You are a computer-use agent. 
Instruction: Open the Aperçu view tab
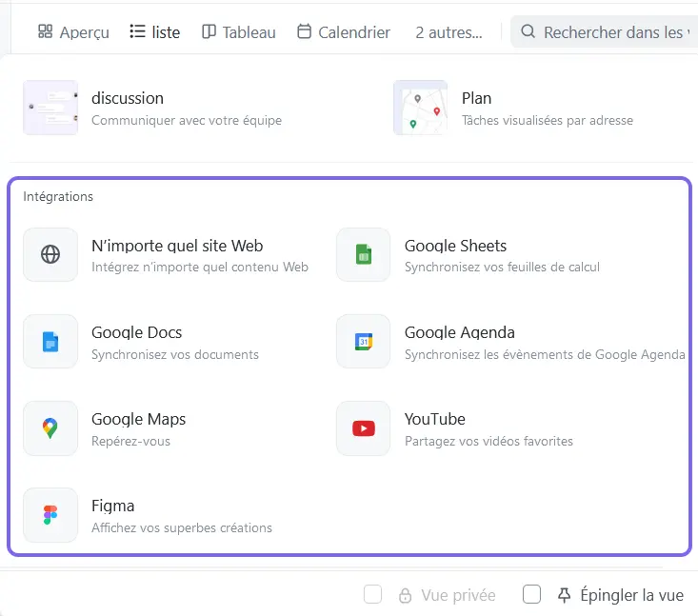73,32
